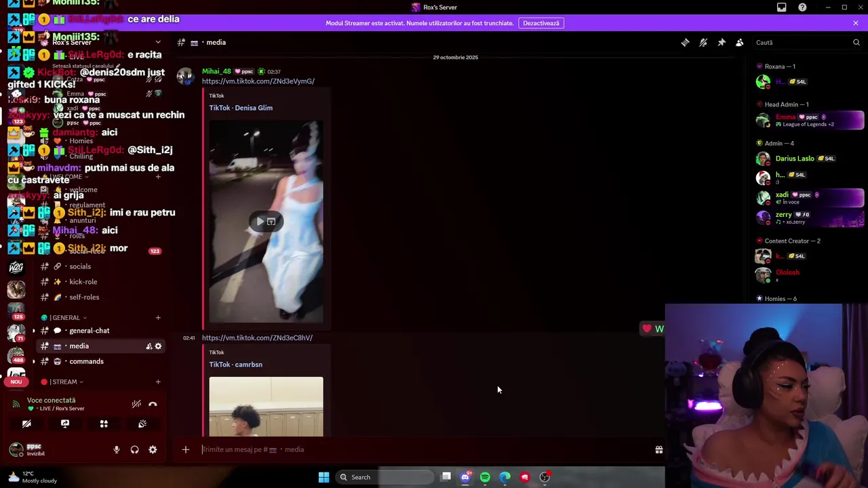Image resolution: width=868 pixels, height=488 pixels.
Task: Open server icon with 488 badge
Action: click(16, 357)
